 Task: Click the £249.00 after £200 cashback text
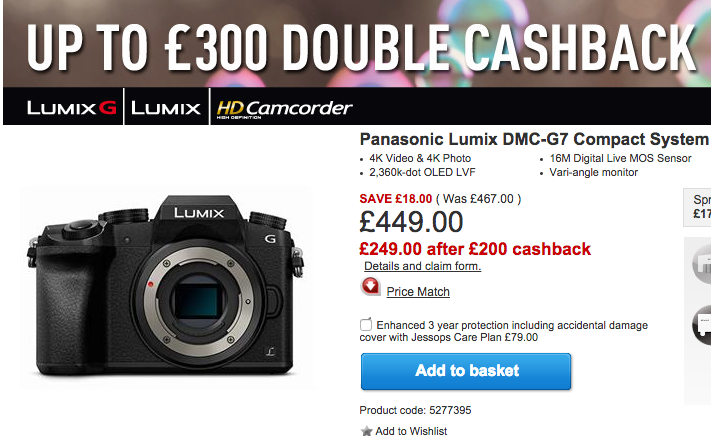click(x=475, y=249)
